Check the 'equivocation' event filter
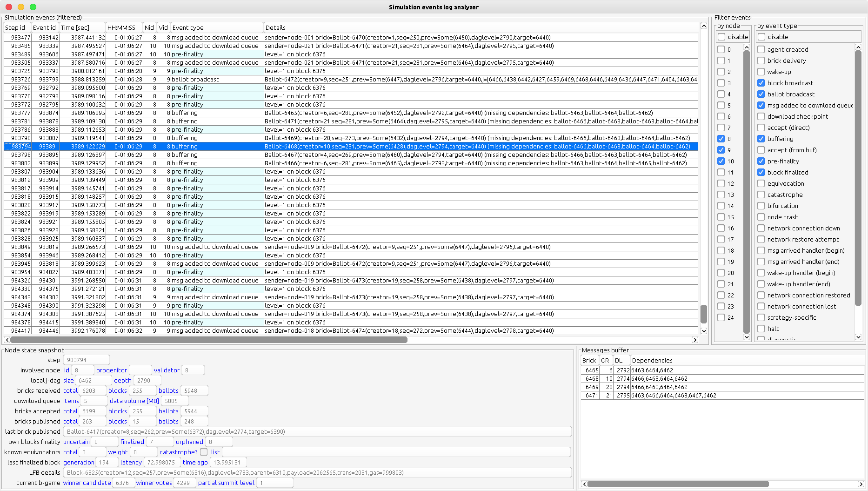Image resolution: width=868 pixels, height=491 pixels. pyautogui.click(x=761, y=183)
